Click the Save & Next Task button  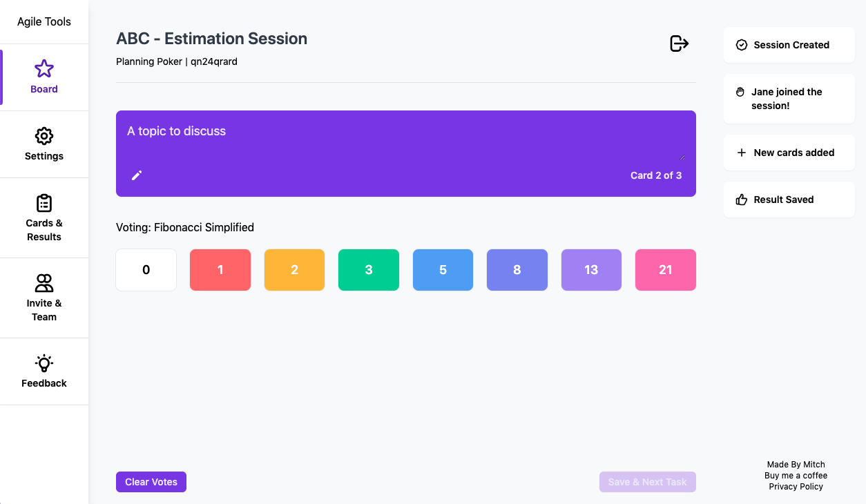[x=647, y=481]
